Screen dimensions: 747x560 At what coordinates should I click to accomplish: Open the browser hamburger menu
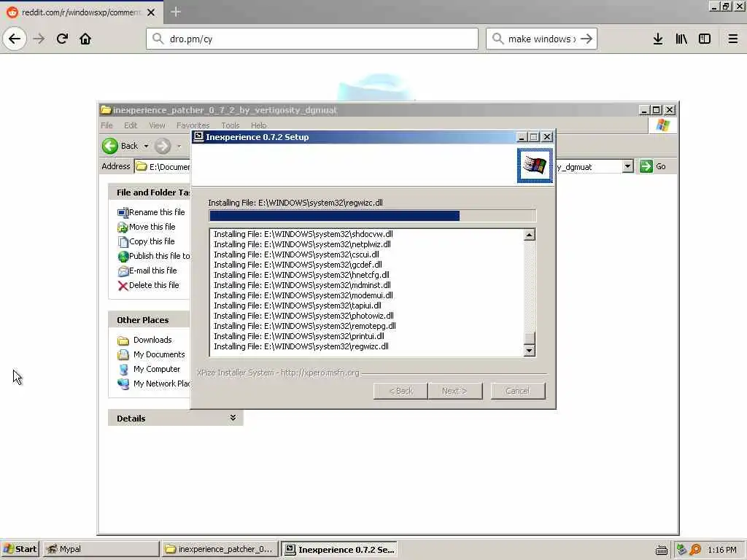tap(732, 39)
